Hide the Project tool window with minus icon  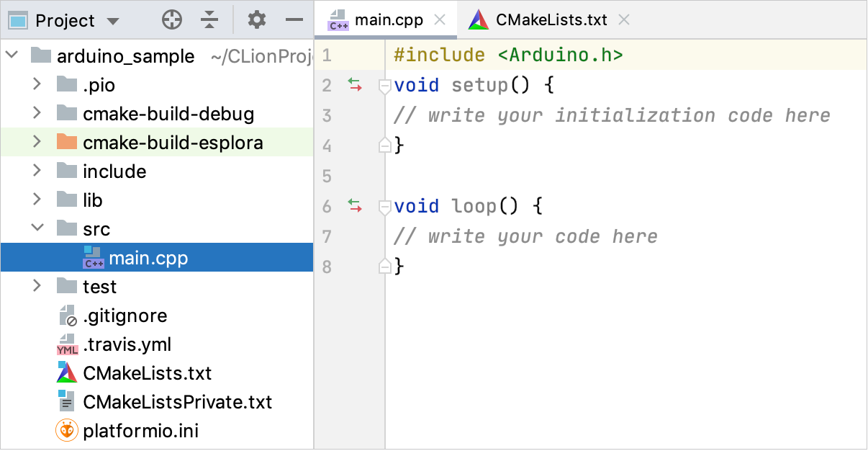pos(294,20)
